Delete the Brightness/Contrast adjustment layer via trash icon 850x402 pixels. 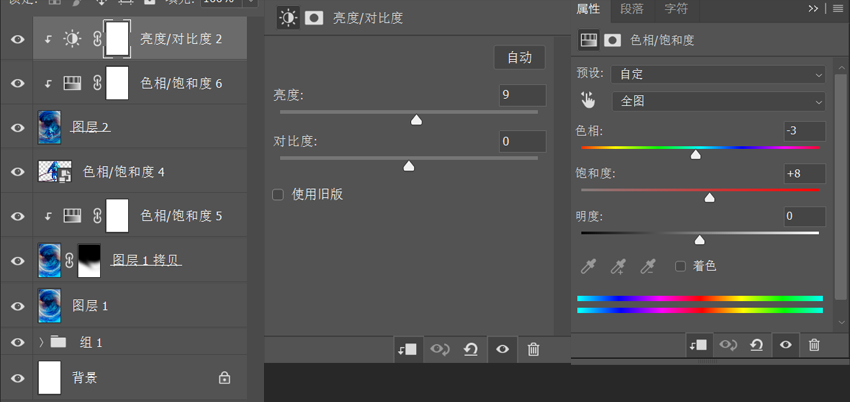[533, 349]
